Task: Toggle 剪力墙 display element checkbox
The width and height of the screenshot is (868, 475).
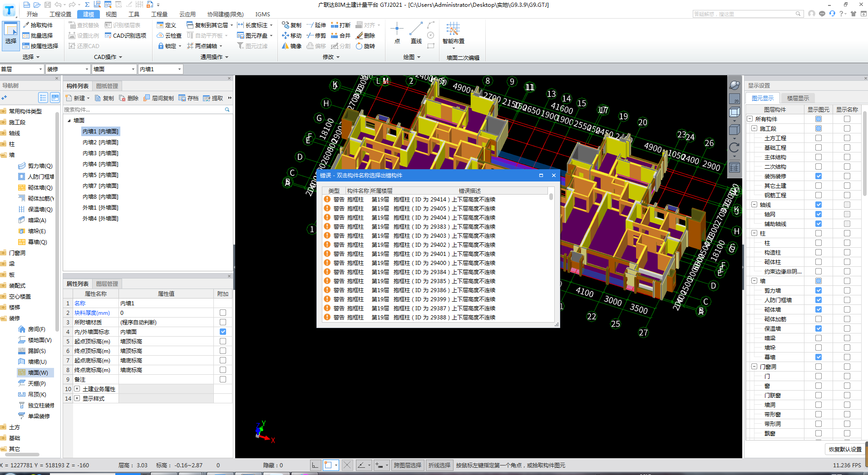Action: click(x=818, y=291)
